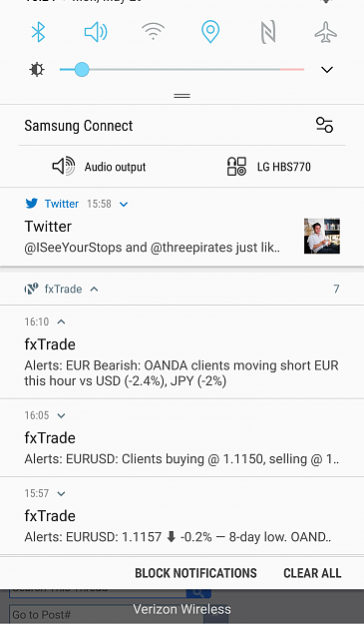Tap BLOCK NOTIFICATIONS button
The width and height of the screenshot is (364, 624).
coord(195,573)
